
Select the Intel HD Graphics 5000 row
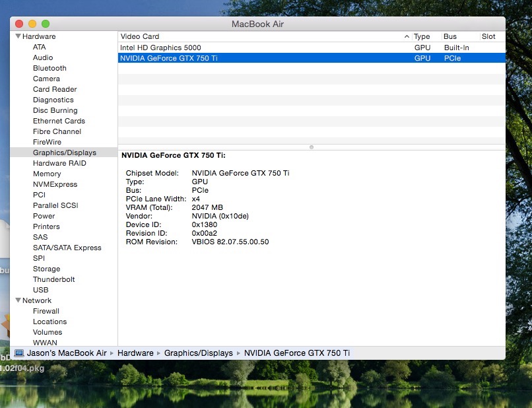(312, 48)
